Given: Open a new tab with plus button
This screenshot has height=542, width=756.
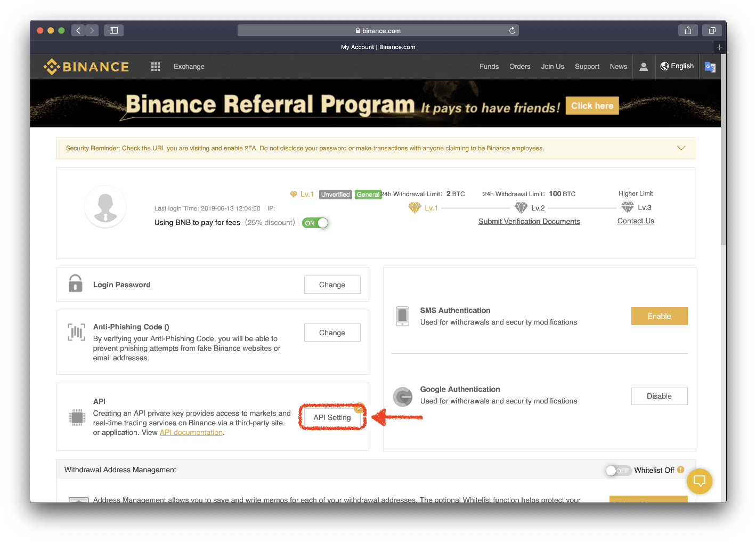Looking at the screenshot, I should [x=719, y=47].
